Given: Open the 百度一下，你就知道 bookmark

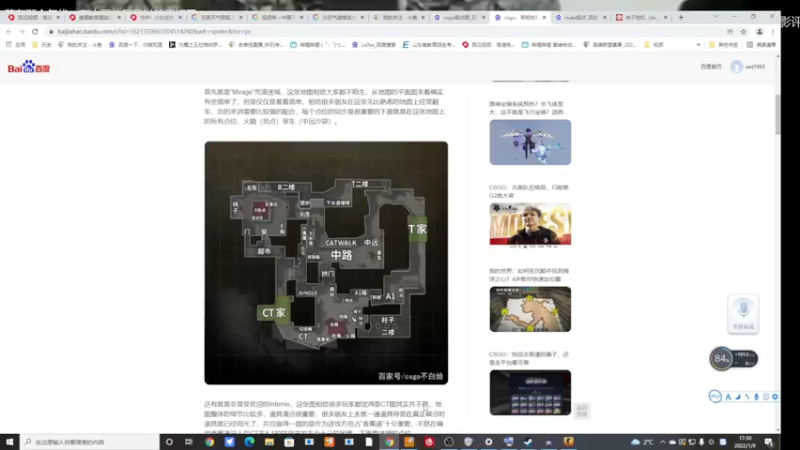Looking at the screenshot, I should 136,45.
